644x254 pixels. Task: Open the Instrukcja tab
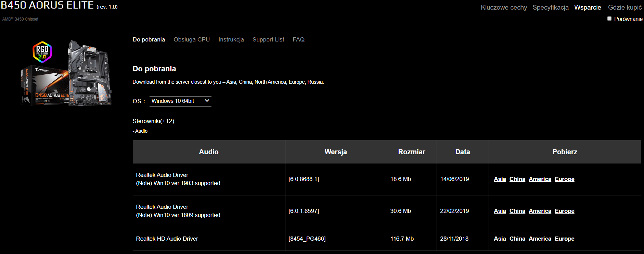click(x=231, y=39)
